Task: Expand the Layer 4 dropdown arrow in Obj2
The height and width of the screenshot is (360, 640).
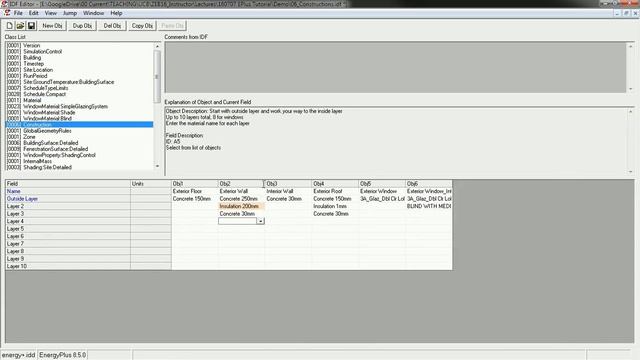Action: pos(260,221)
